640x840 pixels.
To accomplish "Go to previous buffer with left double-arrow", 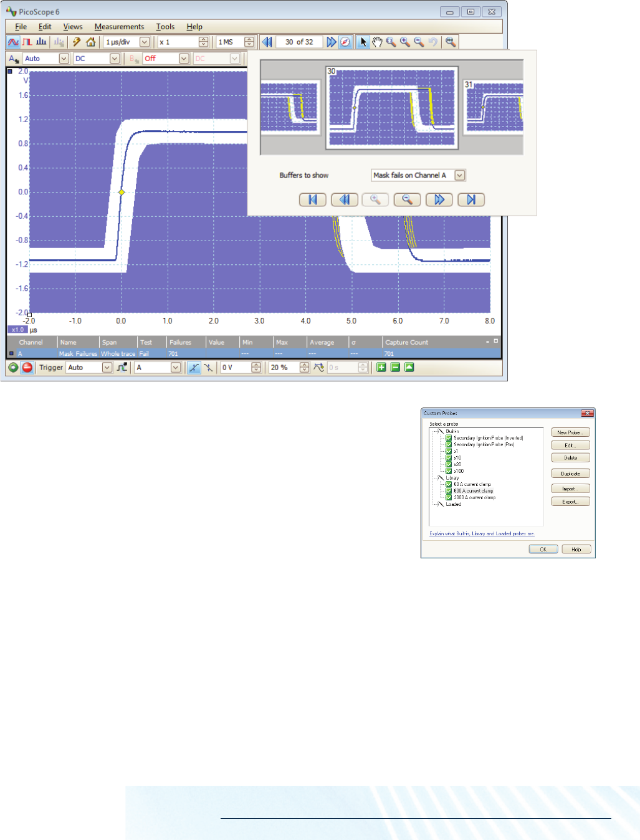I will pyautogui.click(x=267, y=42).
